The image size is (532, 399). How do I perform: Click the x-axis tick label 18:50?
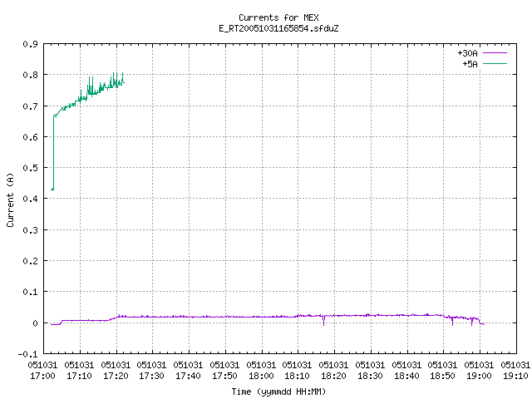click(x=442, y=376)
